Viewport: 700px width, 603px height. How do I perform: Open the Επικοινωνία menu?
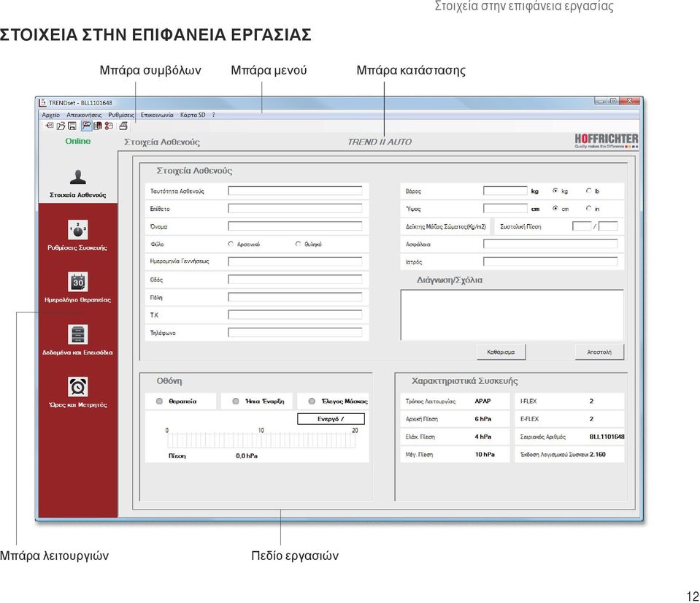(157, 115)
